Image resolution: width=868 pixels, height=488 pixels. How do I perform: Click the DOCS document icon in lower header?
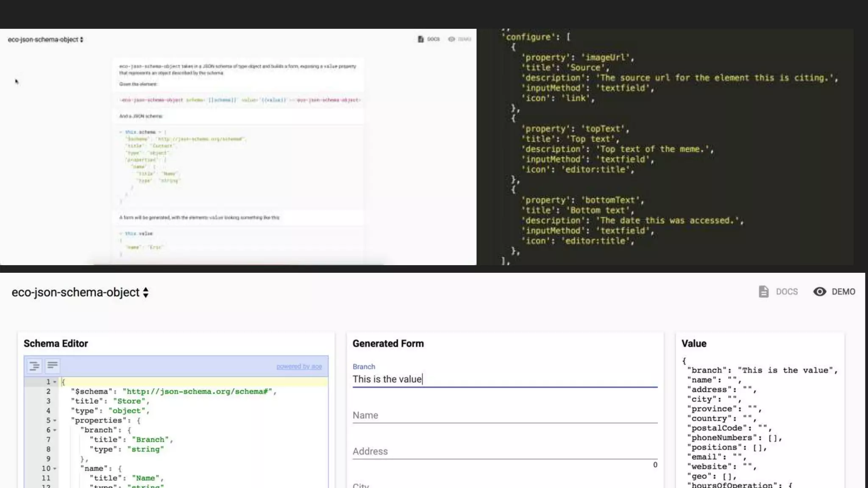click(763, 291)
